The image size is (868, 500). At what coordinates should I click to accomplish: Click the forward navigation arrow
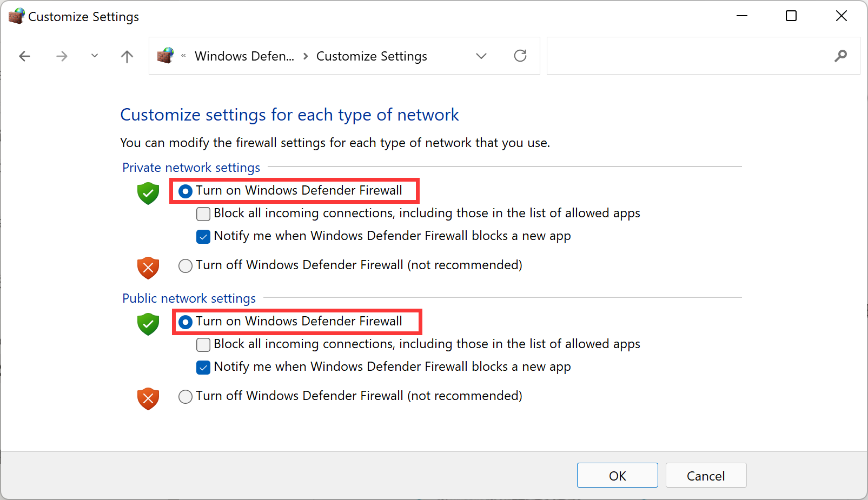62,56
